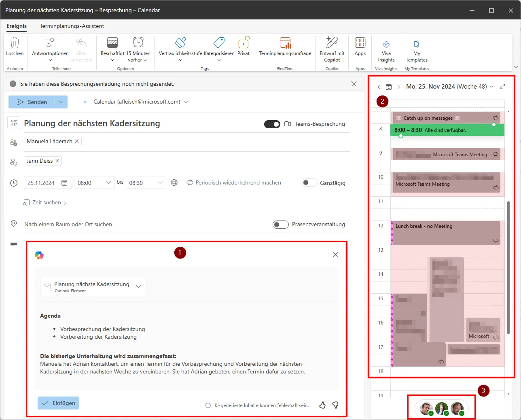Open the time zone globe icon
The image size is (521, 420).
pos(174,182)
